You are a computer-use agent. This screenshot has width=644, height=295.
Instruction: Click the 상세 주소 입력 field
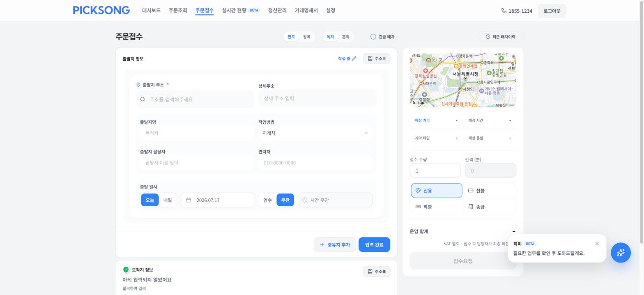pos(317,98)
